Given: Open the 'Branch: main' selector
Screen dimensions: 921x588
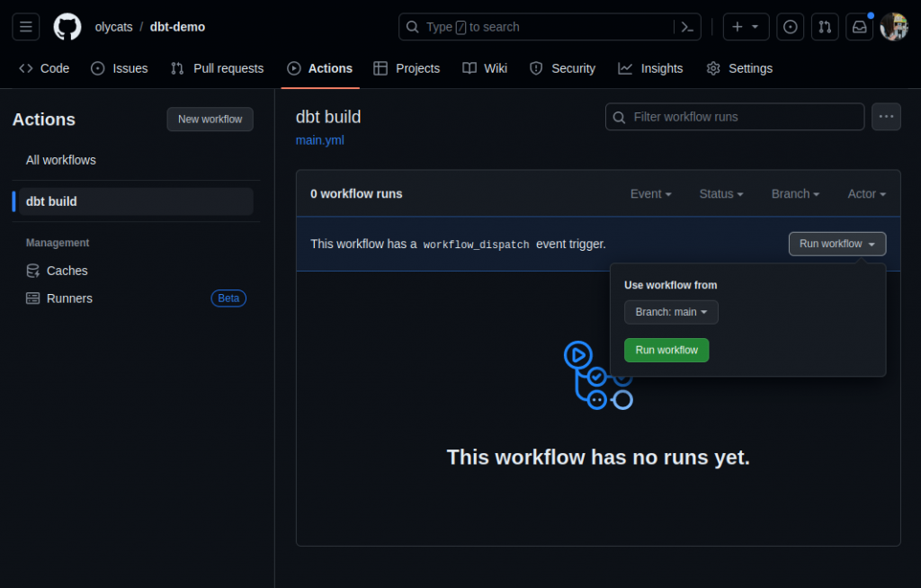Looking at the screenshot, I should (x=671, y=312).
